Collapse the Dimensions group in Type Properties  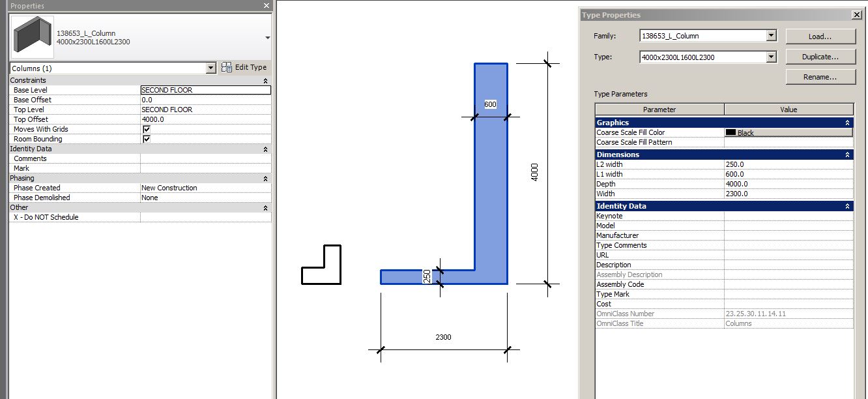847,155
